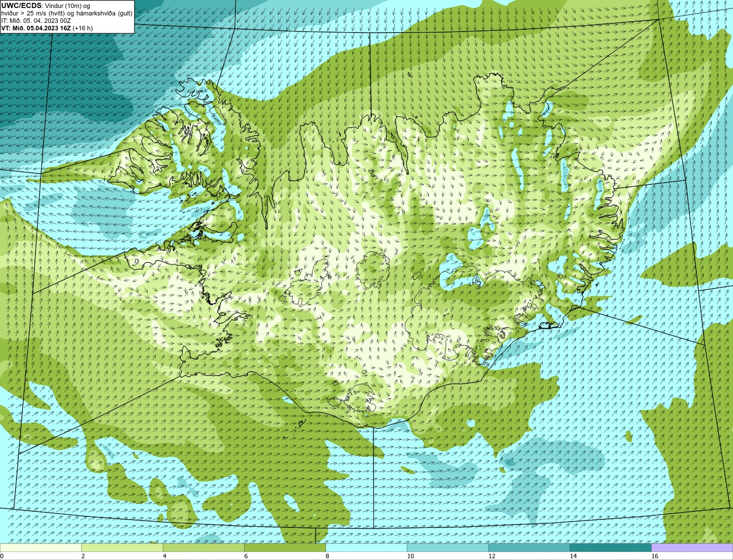Screen dimensions: 733x560
Task: Click the '8' scale label
Action: (328, 556)
